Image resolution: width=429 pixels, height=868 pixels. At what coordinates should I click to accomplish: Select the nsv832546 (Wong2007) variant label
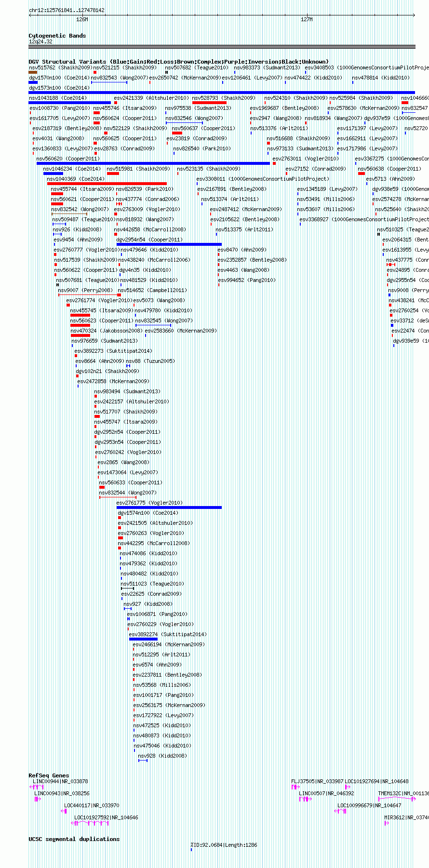[194, 118]
